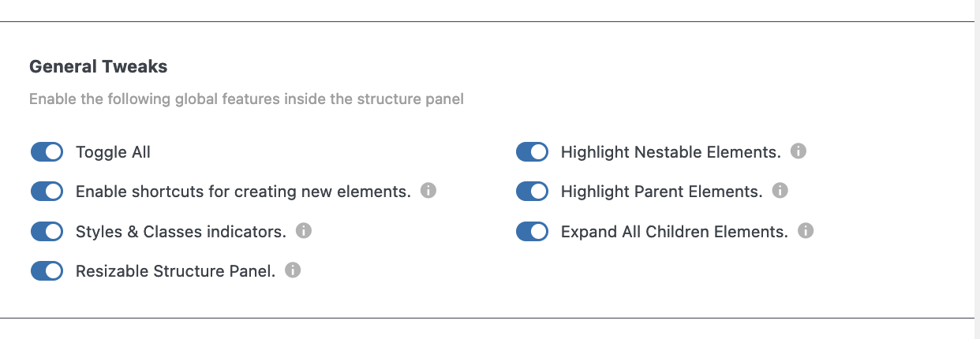Click the "Resizable Structure Panel" label text
The width and height of the screenshot is (980, 339).
coord(175,271)
